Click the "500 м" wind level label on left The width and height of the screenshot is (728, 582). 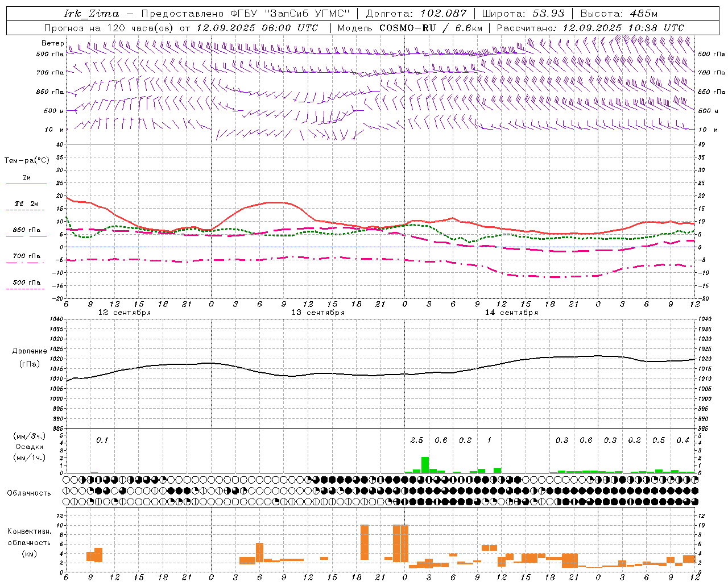click(x=54, y=111)
